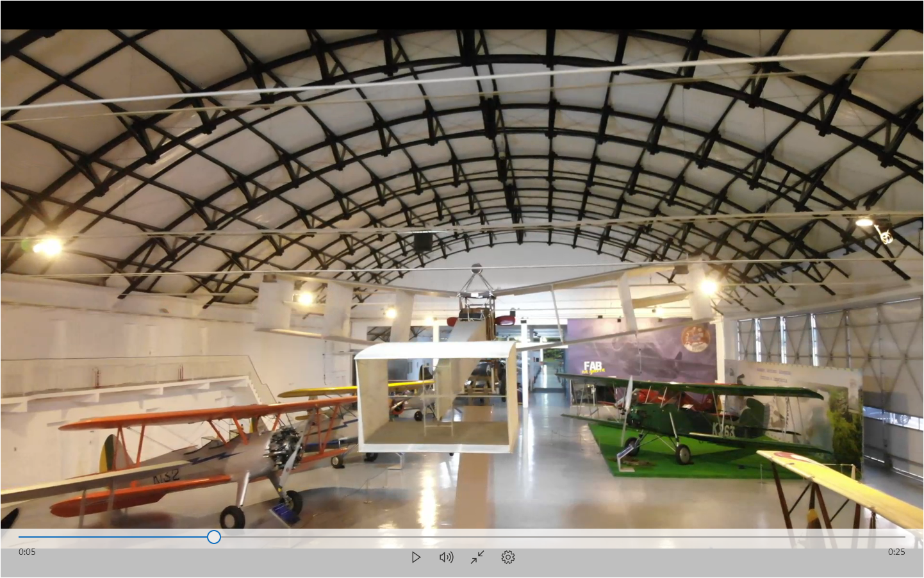Click the N32 marking on the gray fuselage
This screenshot has width=924, height=578.
(x=166, y=477)
